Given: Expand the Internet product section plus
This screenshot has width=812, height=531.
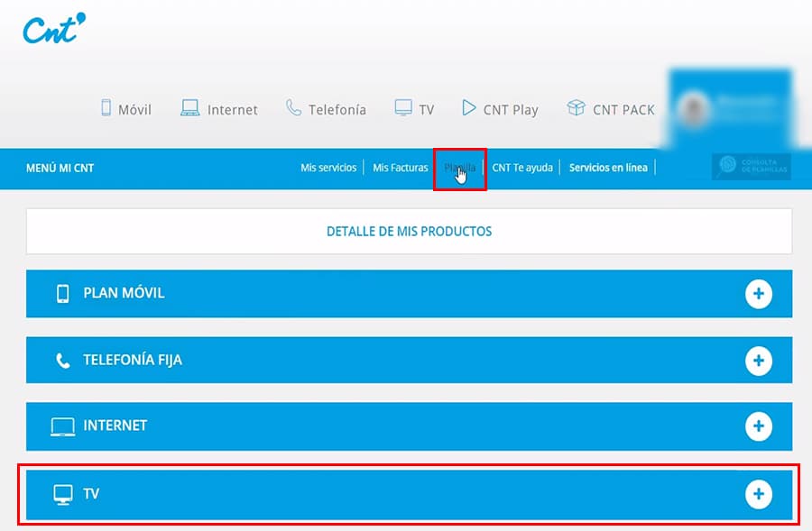Looking at the screenshot, I should pos(759,426).
